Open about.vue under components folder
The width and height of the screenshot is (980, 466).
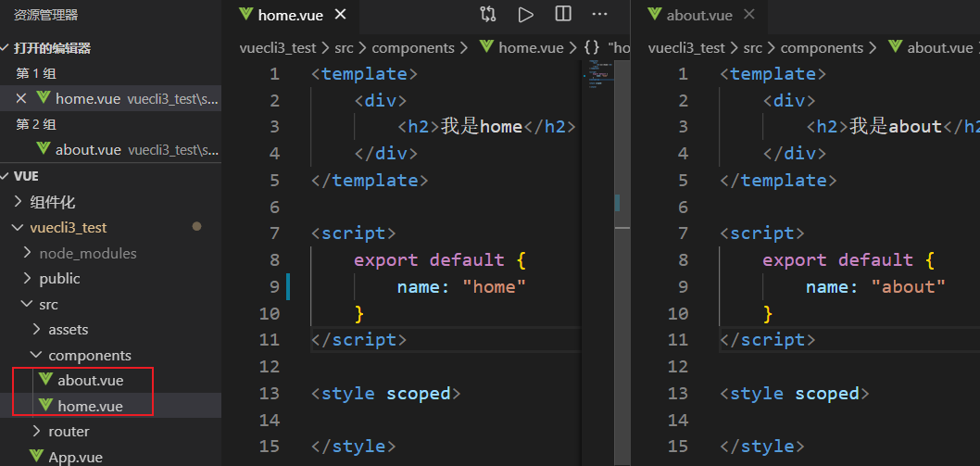tap(90, 380)
